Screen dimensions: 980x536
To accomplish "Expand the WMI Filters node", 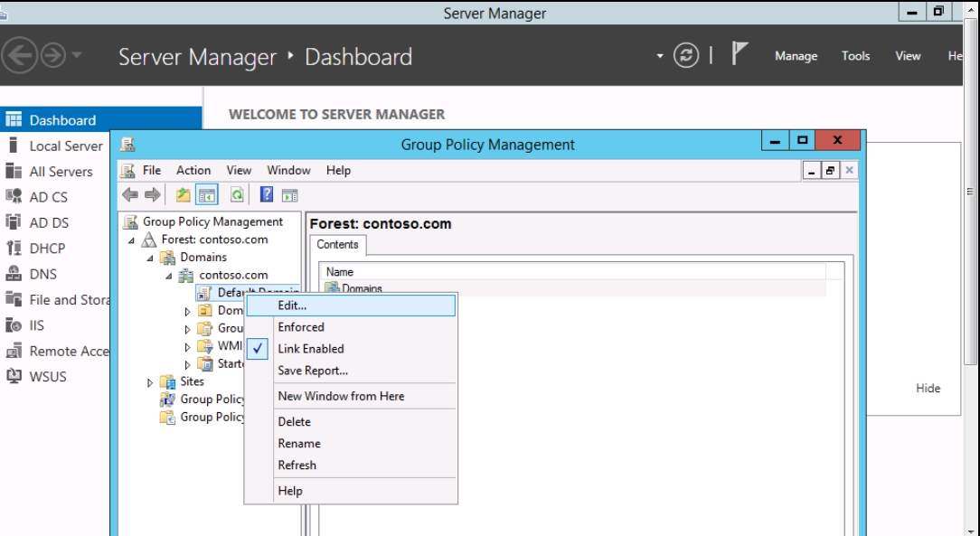I will click(x=187, y=347).
